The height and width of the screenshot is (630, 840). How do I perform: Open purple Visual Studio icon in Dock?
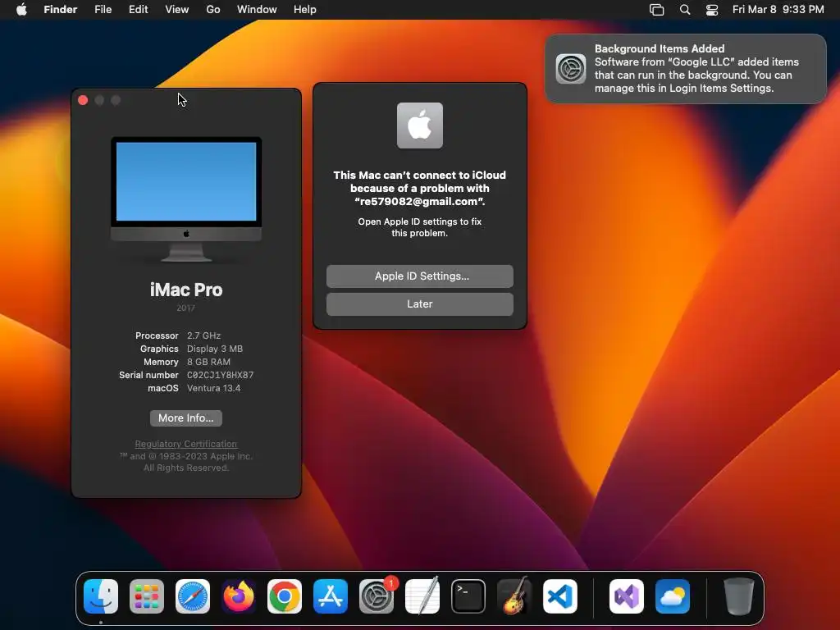click(x=627, y=596)
